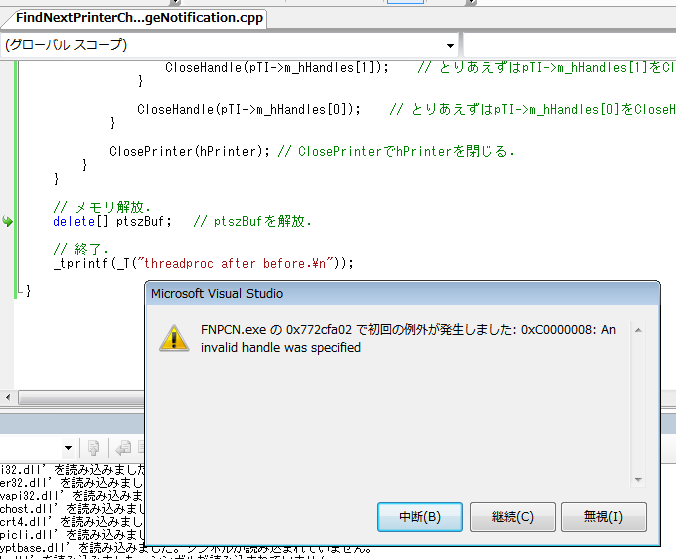Click the vapi32.dll output line
The width and height of the screenshot is (676, 559).
[72, 496]
